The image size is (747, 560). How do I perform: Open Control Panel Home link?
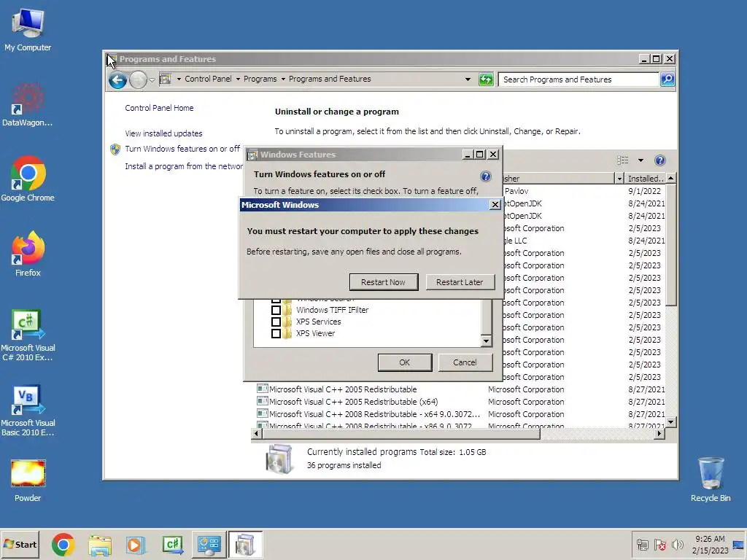(159, 108)
